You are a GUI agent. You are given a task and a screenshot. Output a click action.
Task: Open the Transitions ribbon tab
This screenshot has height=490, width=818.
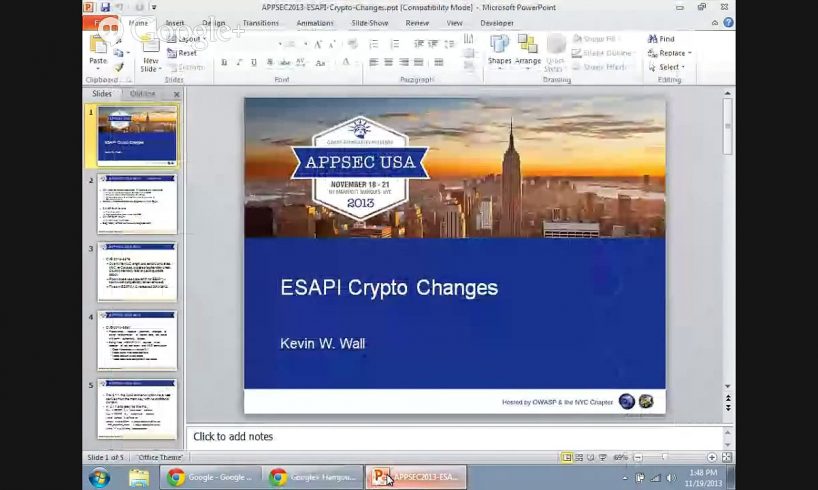pos(261,22)
